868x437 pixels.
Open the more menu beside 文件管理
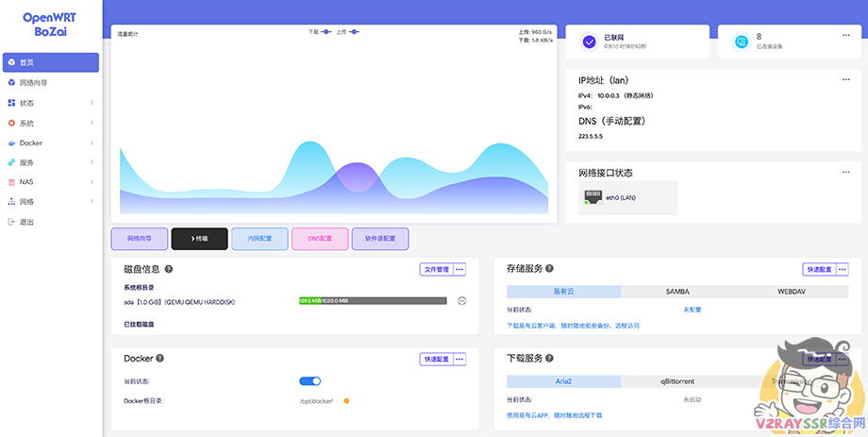[x=460, y=270]
